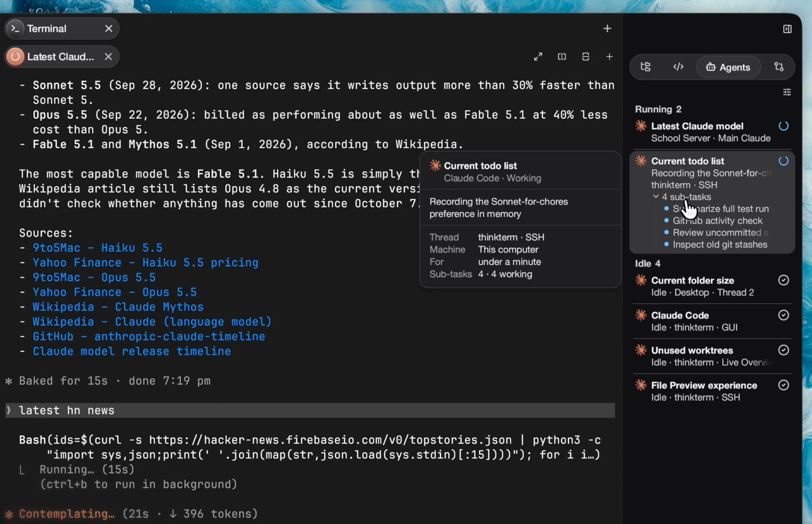Click the expand-to-fullscreen arrows icon

point(538,56)
